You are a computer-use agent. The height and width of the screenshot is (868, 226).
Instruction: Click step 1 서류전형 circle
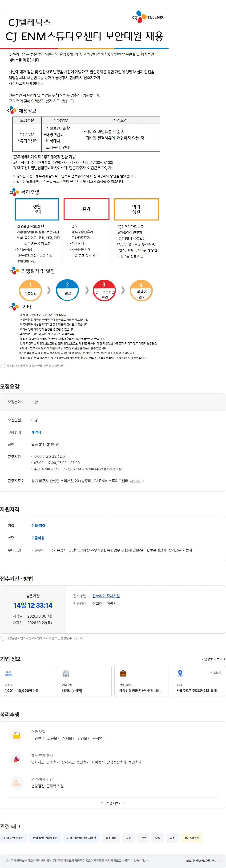click(30, 290)
